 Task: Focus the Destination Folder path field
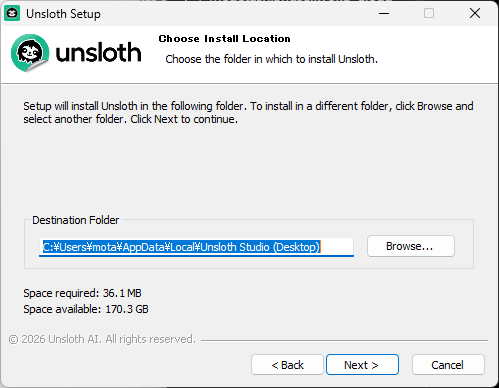click(x=196, y=247)
